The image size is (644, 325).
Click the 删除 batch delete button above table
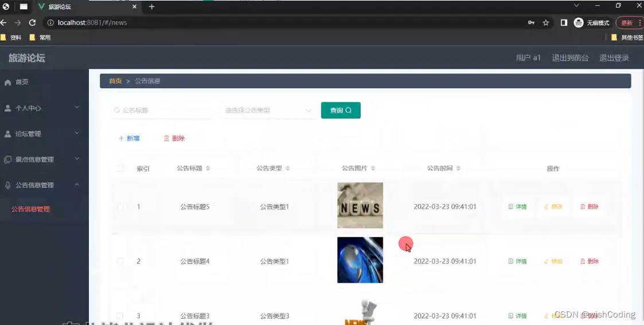[x=174, y=138]
